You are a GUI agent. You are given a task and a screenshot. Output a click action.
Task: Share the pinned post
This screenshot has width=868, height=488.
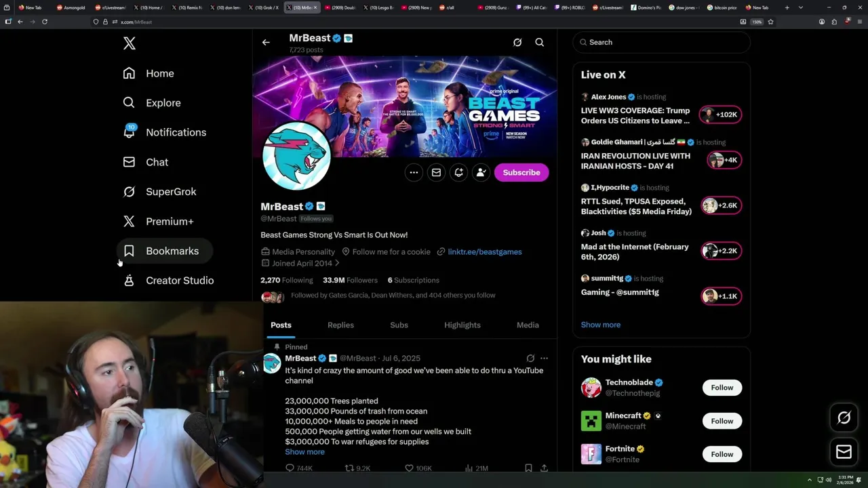(x=544, y=468)
